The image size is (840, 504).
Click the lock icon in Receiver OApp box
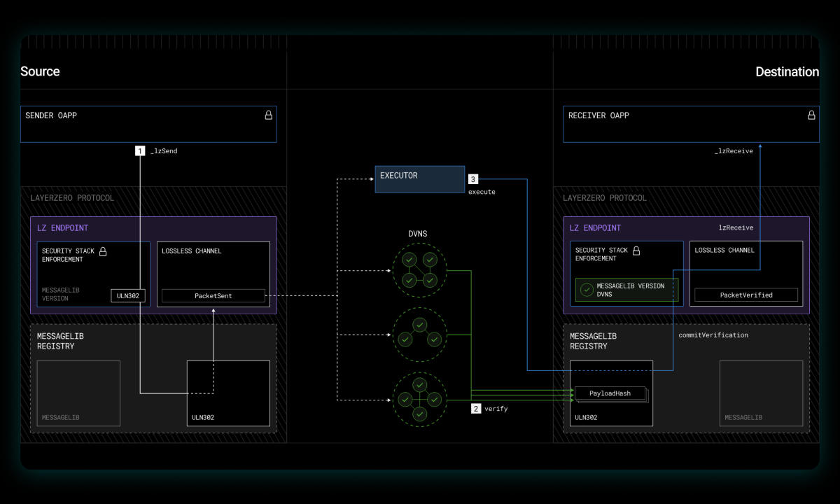pyautogui.click(x=811, y=115)
